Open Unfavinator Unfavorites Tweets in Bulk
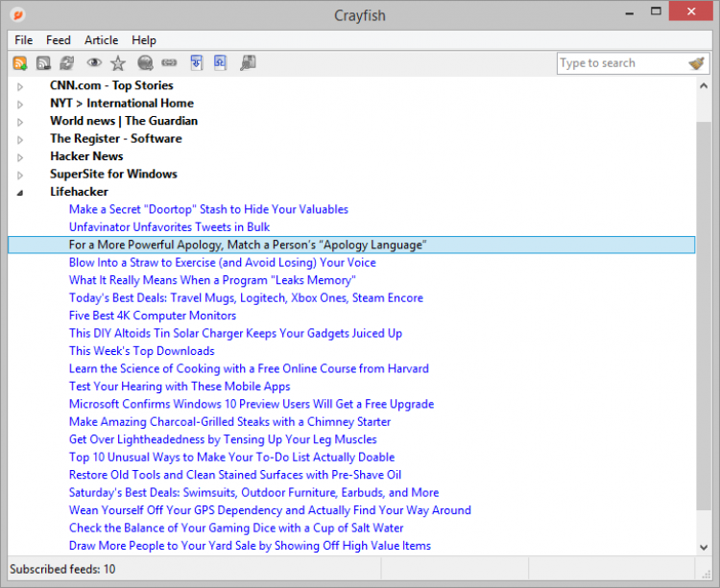720x588 pixels. (x=169, y=227)
